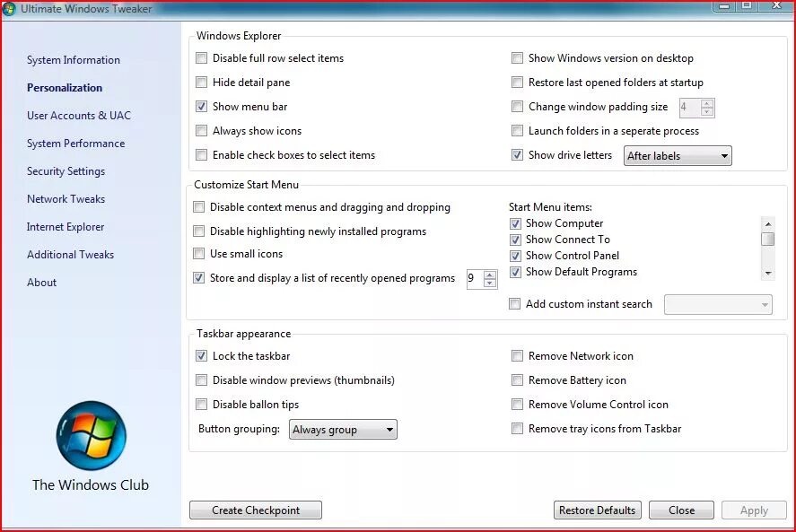This screenshot has height=532, width=796.
Task: Click the window padding size value field
Action: point(690,108)
